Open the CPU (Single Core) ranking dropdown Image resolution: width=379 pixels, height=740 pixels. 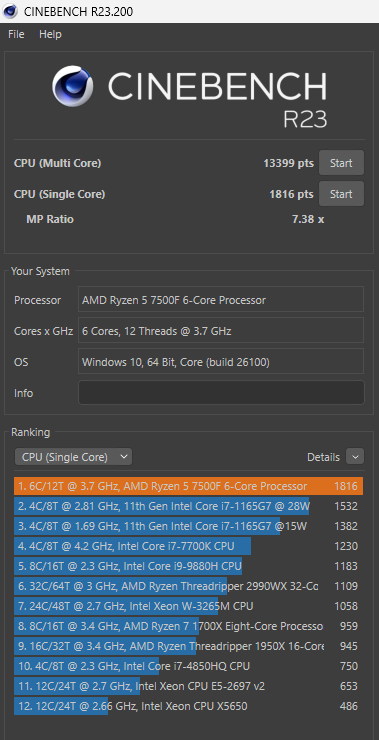[73, 457]
